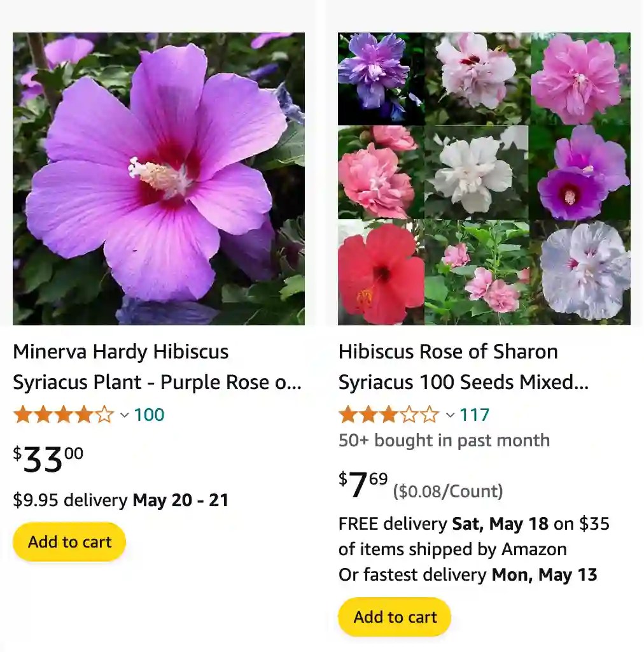The width and height of the screenshot is (644, 652).
Task: Add Rose of Sharon seeds to cart
Action: click(395, 616)
